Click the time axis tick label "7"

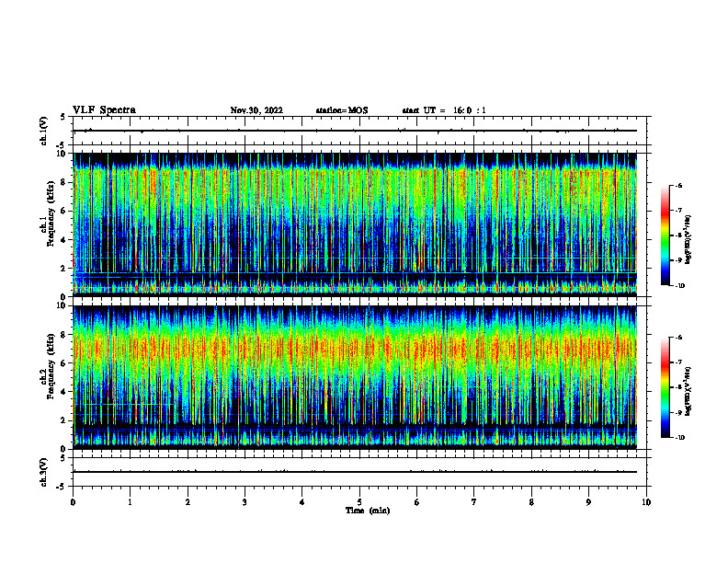pos(474,502)
